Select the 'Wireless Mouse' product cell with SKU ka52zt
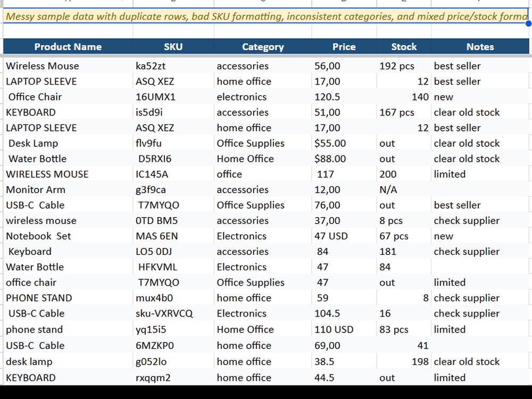Image resolution: width=532 pixels, height=399 pixels. click(x=68, y=66)
